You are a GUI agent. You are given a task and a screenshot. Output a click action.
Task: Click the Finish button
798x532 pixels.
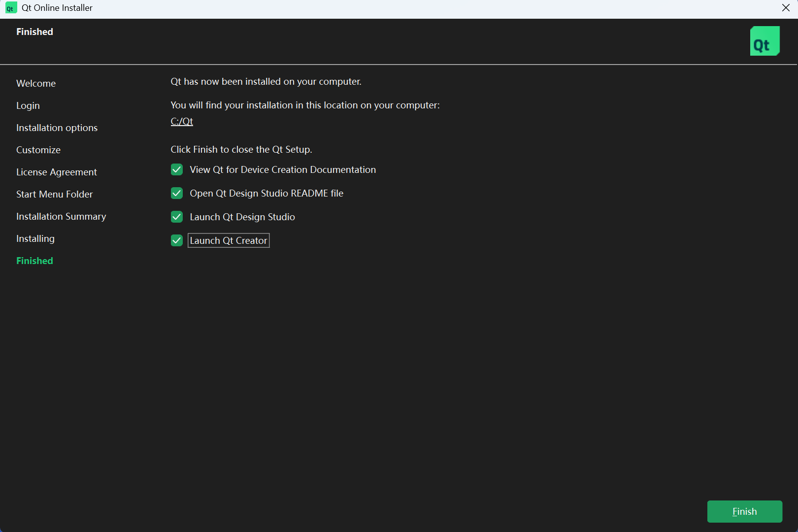(x=744, y=511)
